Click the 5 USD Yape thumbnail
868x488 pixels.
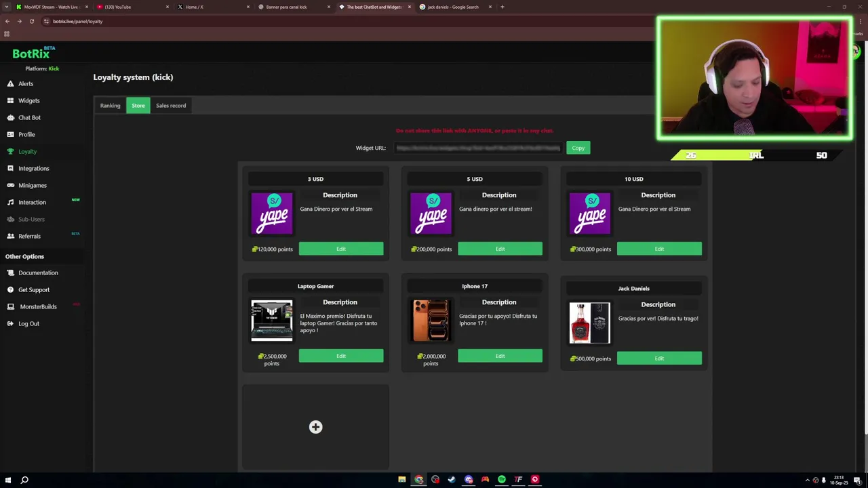point(431,213)
